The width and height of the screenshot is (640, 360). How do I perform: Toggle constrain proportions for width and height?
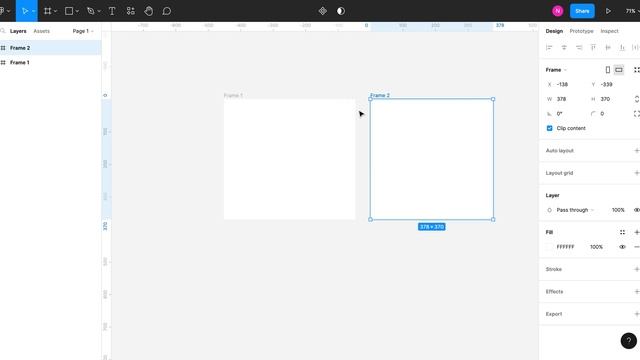[636, 99]
